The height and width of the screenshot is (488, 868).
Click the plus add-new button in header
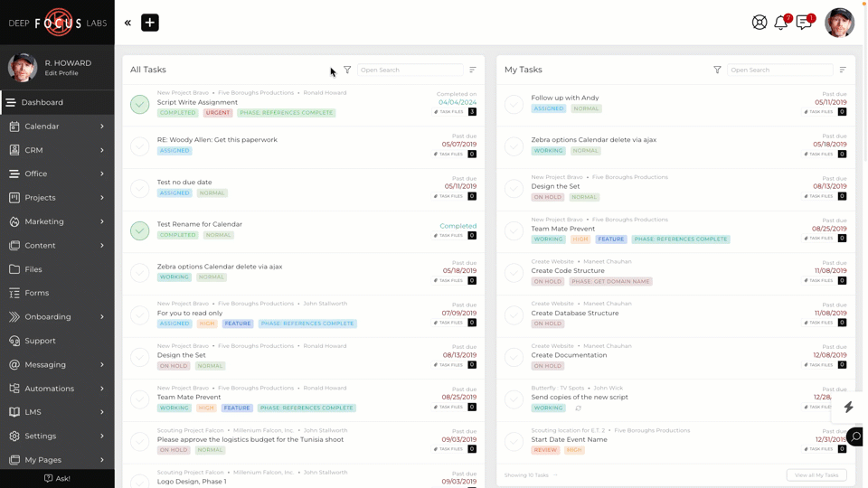click(150, 23)
